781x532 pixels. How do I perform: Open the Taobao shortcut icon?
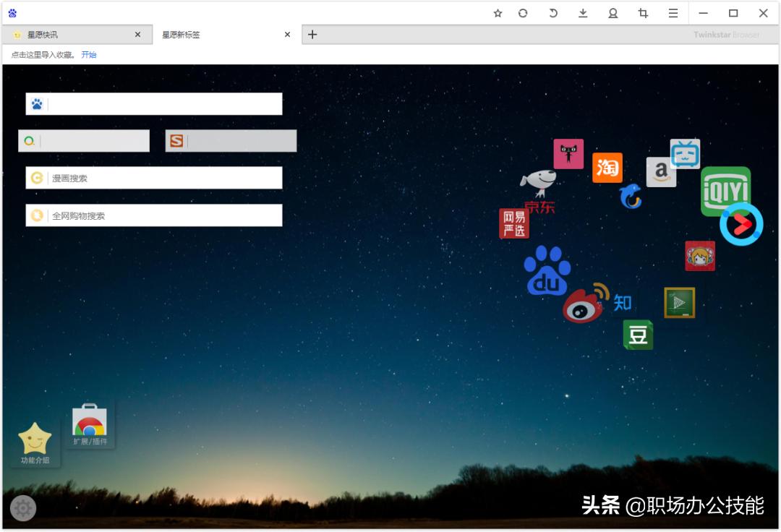(x=607, y=167)
